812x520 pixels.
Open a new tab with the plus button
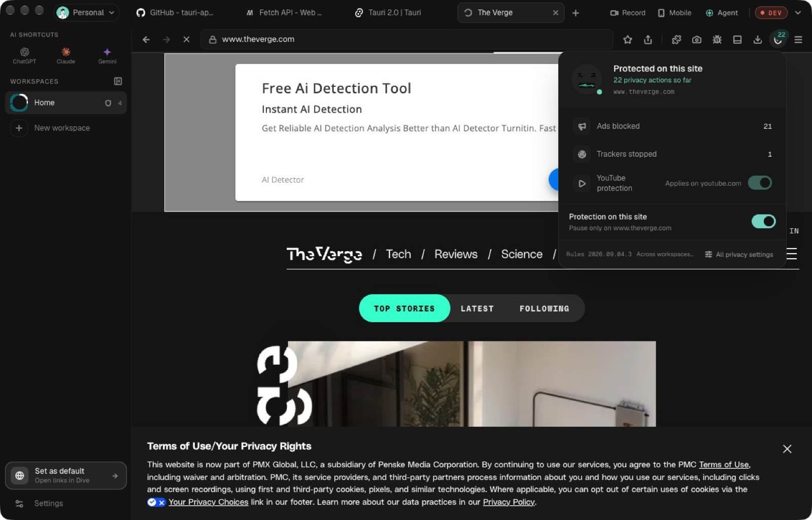[x=576, y=13]
